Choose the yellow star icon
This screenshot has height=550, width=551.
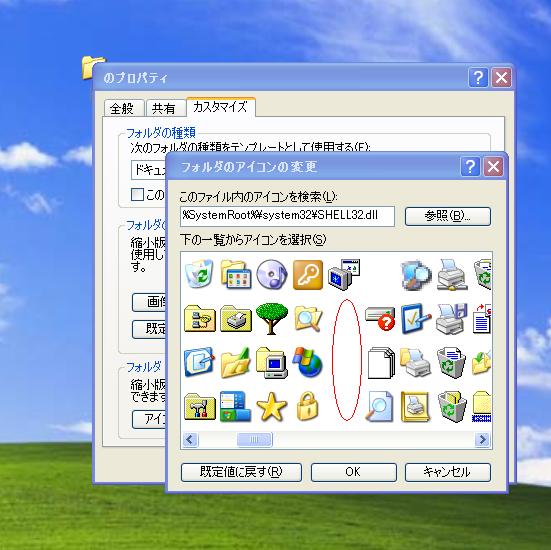pyautogui.click(x=272, y=407)
